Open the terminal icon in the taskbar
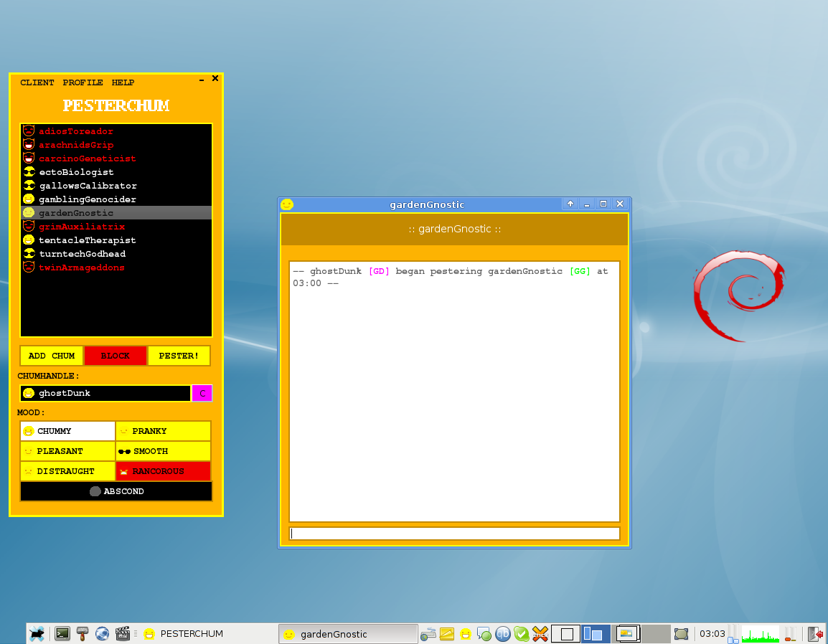Screen dimensions: 828x644 point(62,633)
